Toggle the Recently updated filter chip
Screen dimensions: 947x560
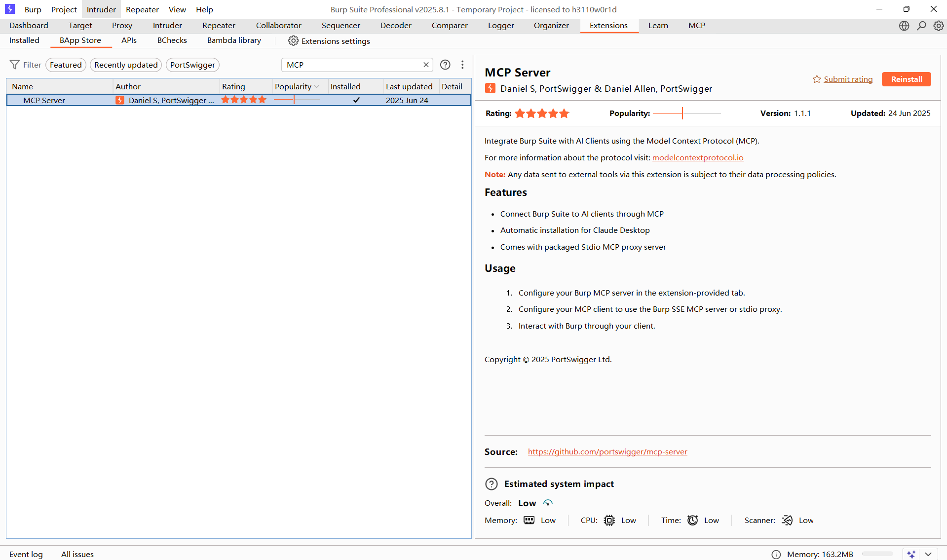126,65
